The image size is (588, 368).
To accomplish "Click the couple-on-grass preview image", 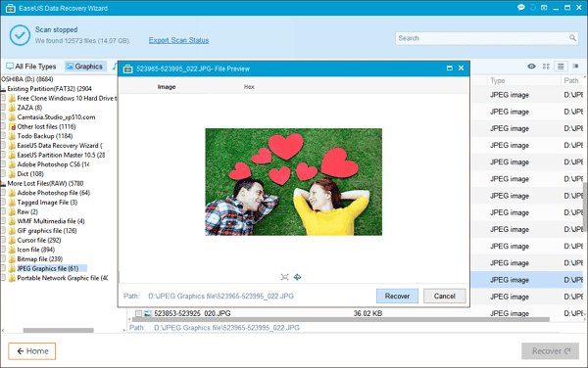I will tap(294, 182).
